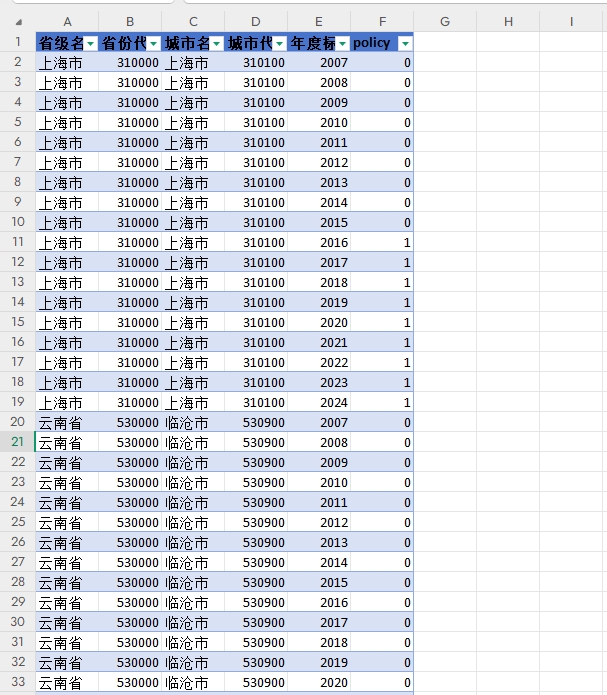Image resolution: width=607 pixels, height=695 pixels.
Task: Click year cell 2020 in row 33
Action: coord(319,682)
